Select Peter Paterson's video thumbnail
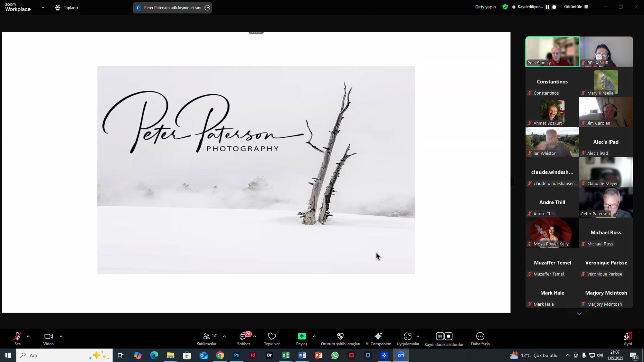644x362 pixels. [606, 202]
